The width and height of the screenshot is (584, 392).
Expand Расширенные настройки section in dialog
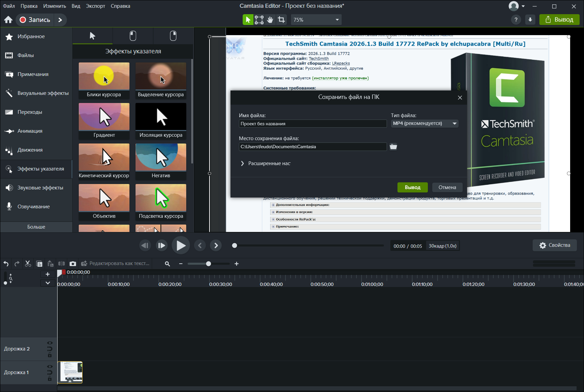pos(242,163)
